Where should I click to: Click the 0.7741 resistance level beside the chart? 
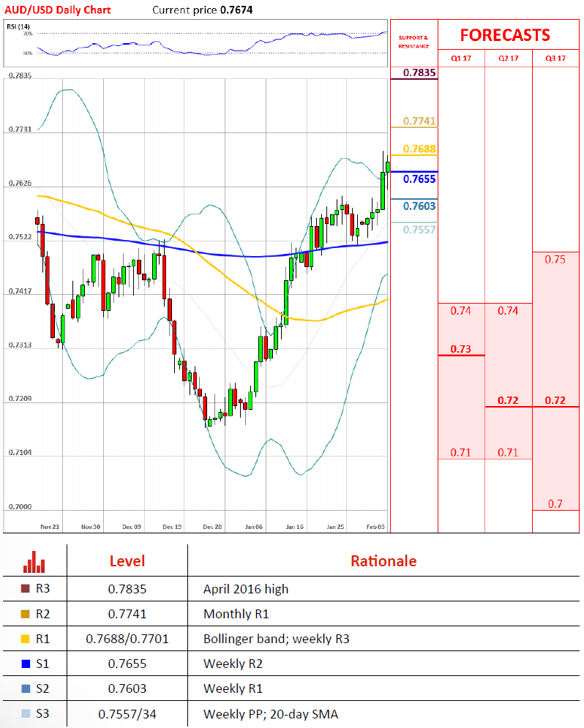pyautogui.click(x=419, y=121)
